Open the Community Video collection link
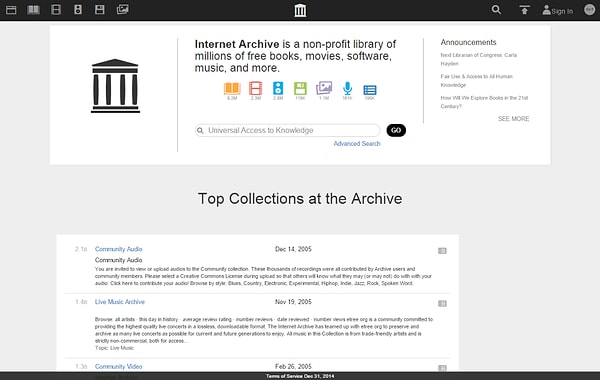 [x=119, y=367]
